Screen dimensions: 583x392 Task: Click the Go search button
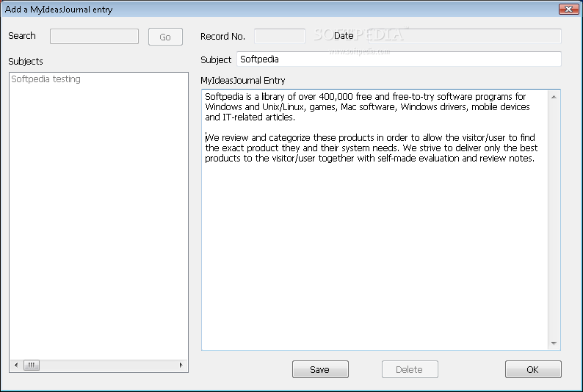pyautogui.click(x=165, y=37)
